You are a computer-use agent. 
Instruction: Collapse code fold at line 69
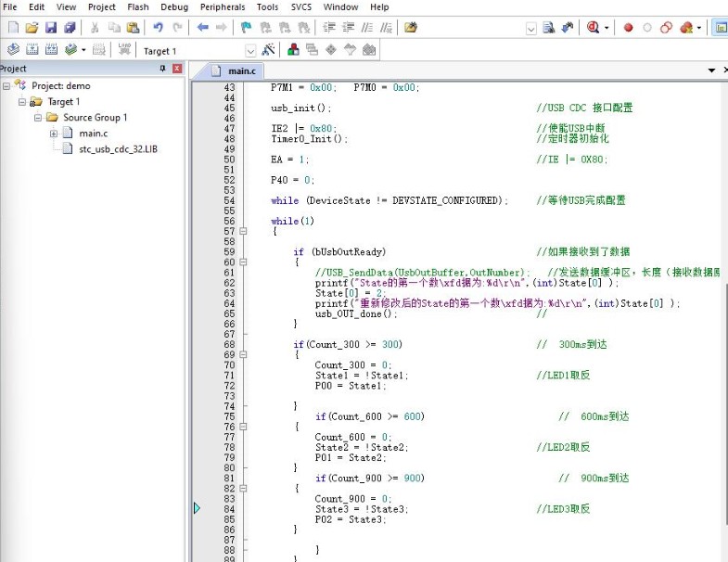[x=243, y=354]
